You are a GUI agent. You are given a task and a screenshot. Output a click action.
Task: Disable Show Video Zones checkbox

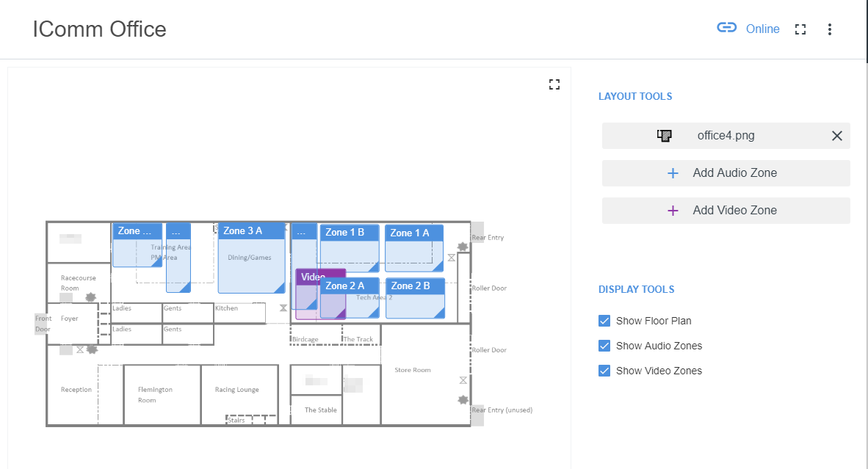(604, 371)
